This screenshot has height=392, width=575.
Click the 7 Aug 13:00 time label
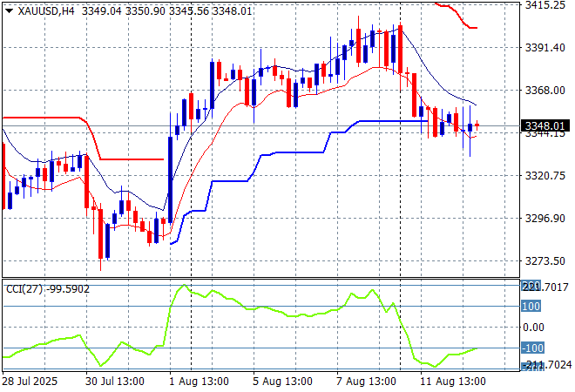click(x=366, y=382)
